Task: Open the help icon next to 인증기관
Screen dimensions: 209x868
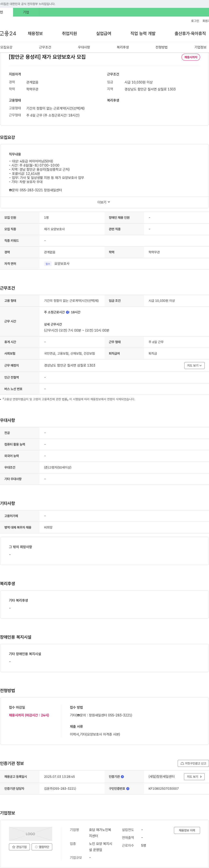Action: coord(122,777)
